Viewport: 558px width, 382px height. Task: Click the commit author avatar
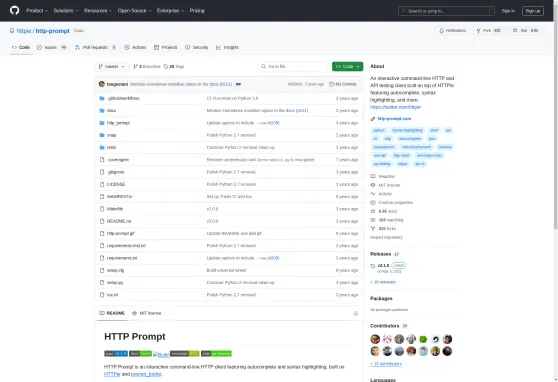[x=102, y=84]
